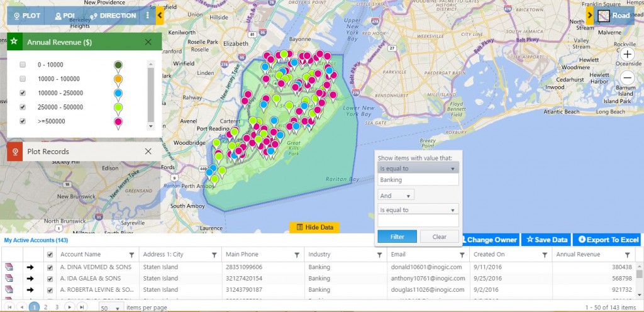Click the orange pin for 10000 - 100000
Screen dimensions: 644x312
click(118, 81)
